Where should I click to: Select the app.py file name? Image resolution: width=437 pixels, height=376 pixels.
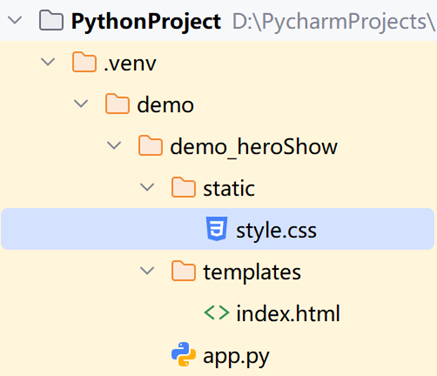click(x=236, y=357)
